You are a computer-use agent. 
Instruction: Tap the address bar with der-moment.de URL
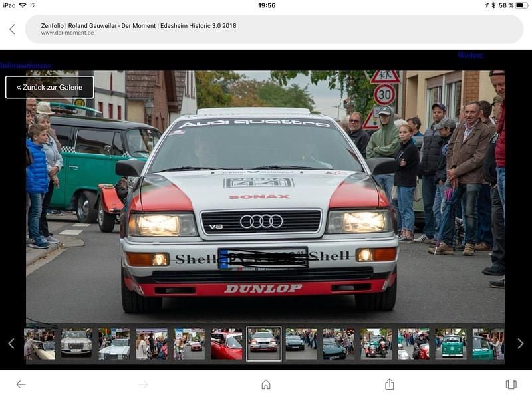pos(266,29)
